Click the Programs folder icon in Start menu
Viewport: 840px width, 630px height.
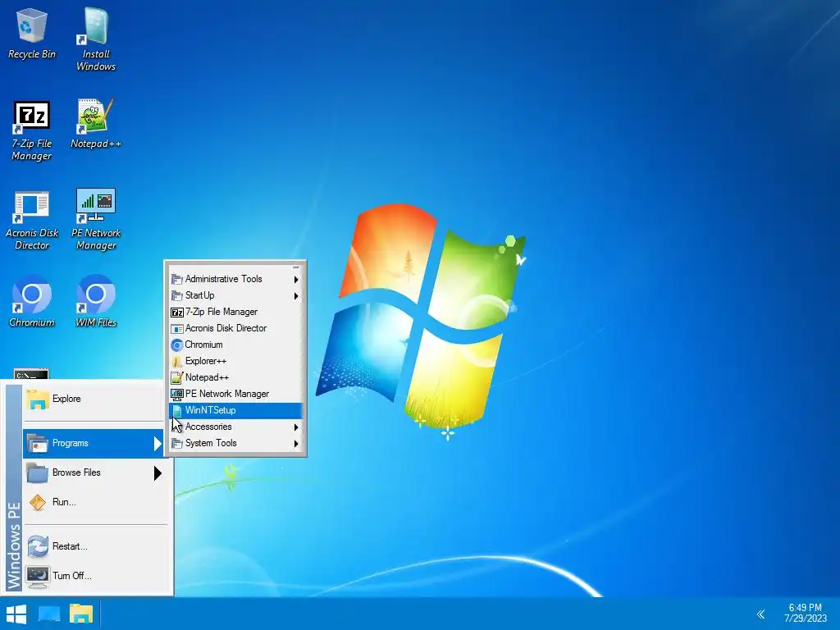coord(38,444)
